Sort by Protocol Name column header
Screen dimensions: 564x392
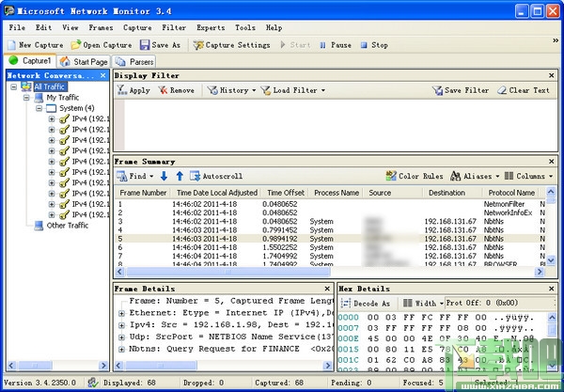[510, 193]
